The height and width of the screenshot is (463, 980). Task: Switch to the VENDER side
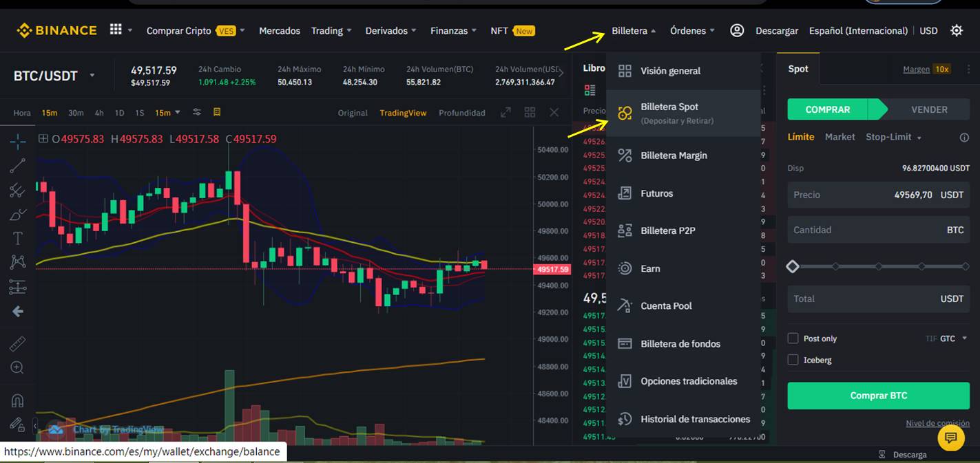(929, 109)
